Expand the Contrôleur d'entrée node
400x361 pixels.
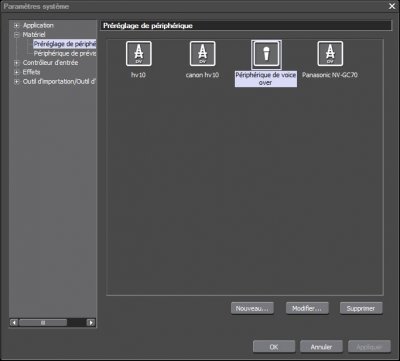click(16, 63)
